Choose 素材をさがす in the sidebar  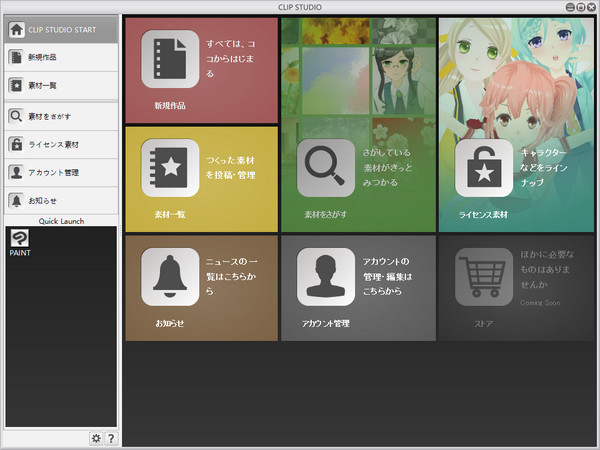coord(60,116)
